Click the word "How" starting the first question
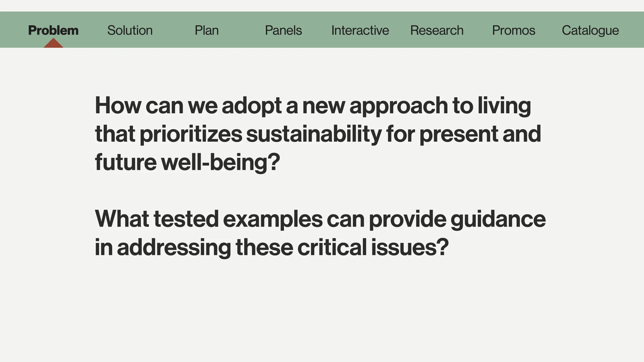The image size is (644, 362). [x=118, y=105]
